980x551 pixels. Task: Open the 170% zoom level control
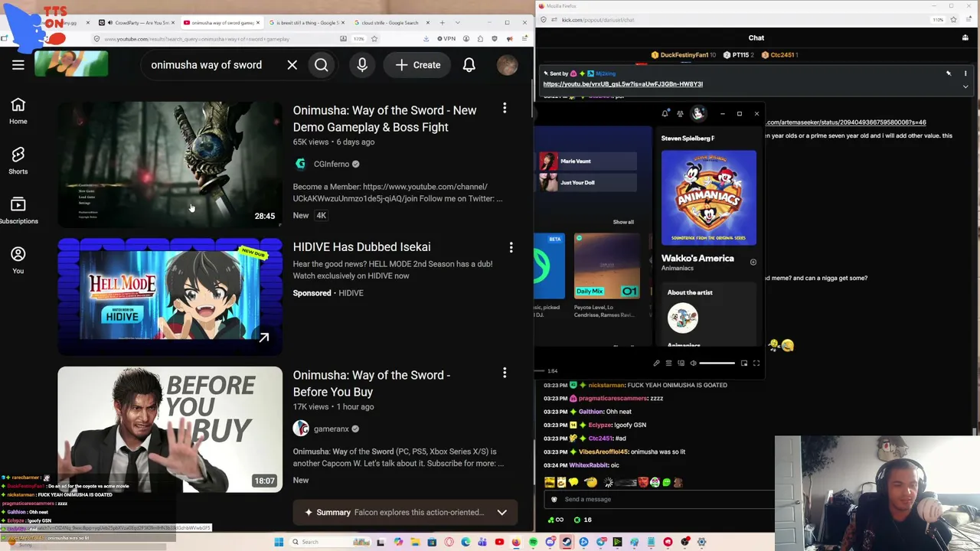[358, 39]
